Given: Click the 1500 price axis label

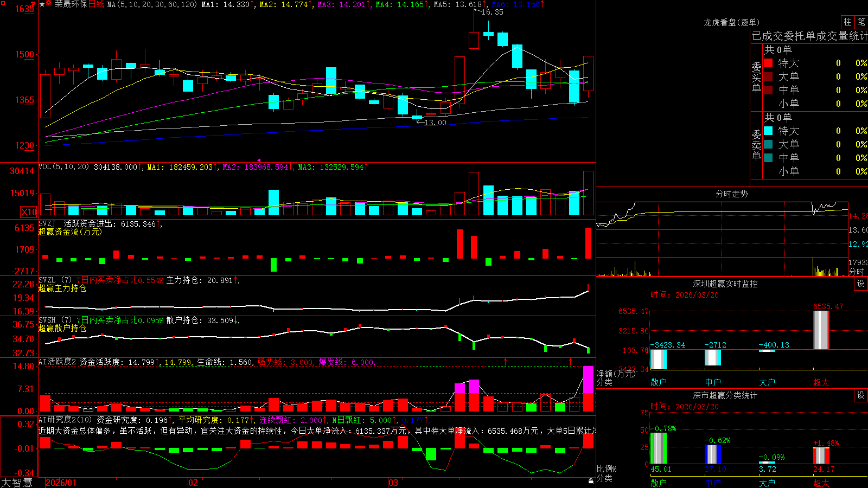Looking at the screenshot, I should (24, 54).
